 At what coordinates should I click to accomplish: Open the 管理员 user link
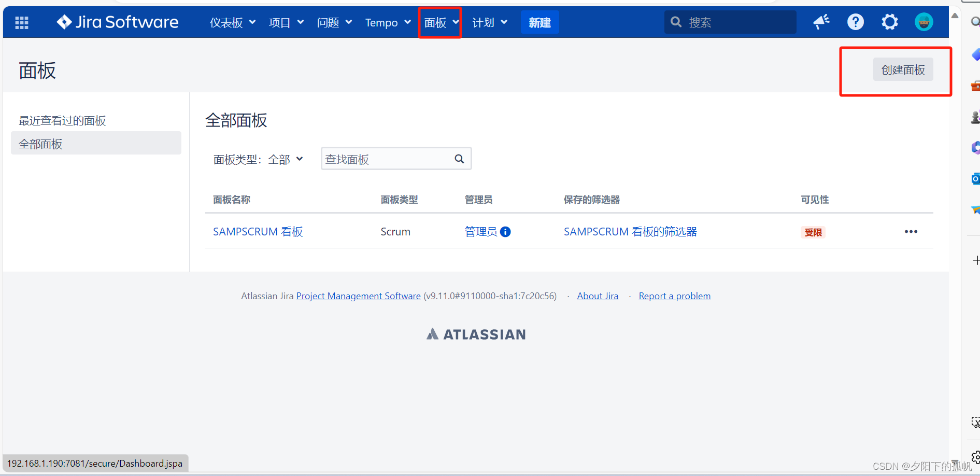click(x=481, y=232)
